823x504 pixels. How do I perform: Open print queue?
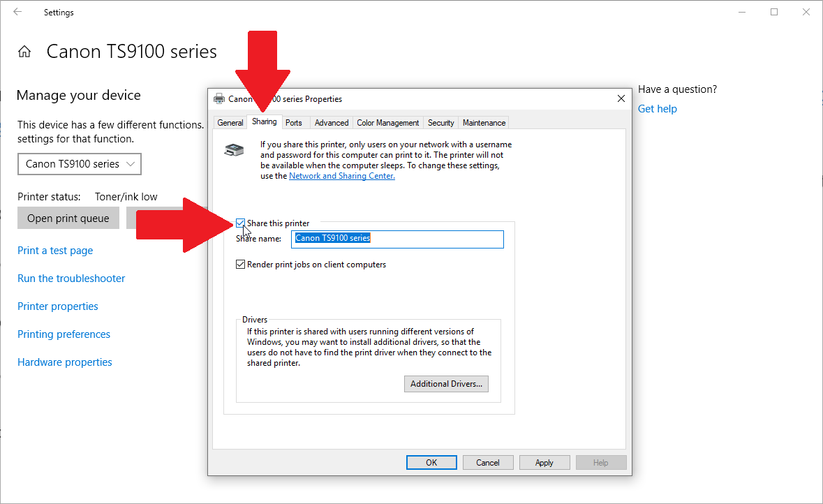[x=68, y=218]
